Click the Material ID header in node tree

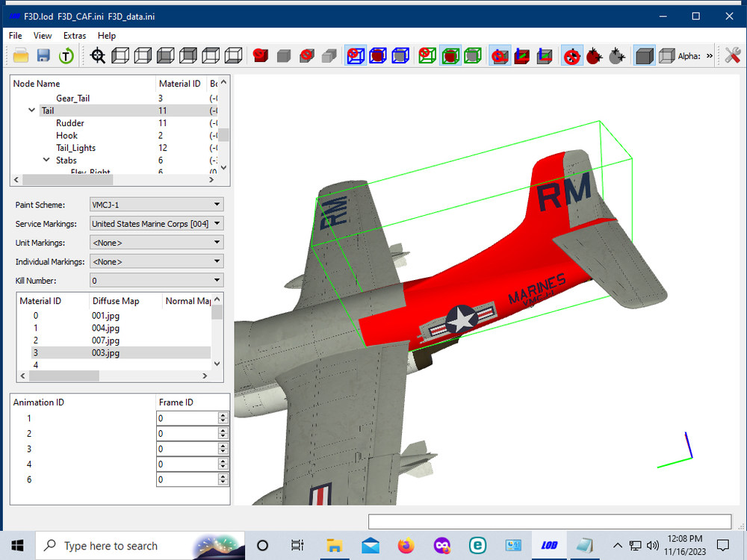[181, 84]
